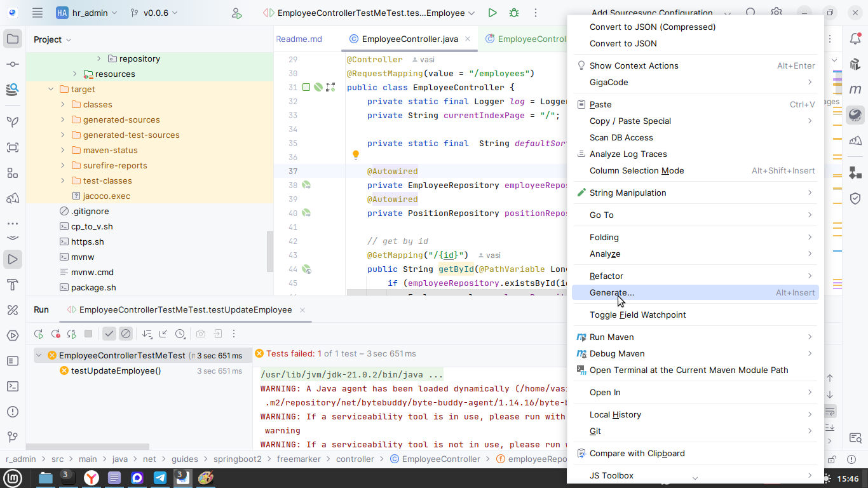Open Terminal at the Current Maven Module Path
The image size is (868, 488).
click(695, 370)
